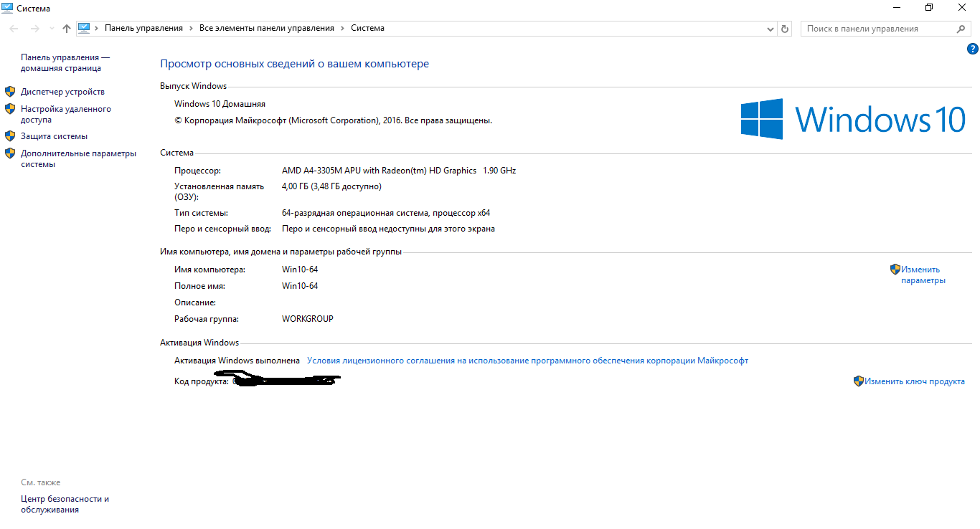Viewport: 980px width, 529px height.
Task: Select memory value "4,00 ГБ (3,48 ГБ доступно)"
Action: (x=331, y=186)
